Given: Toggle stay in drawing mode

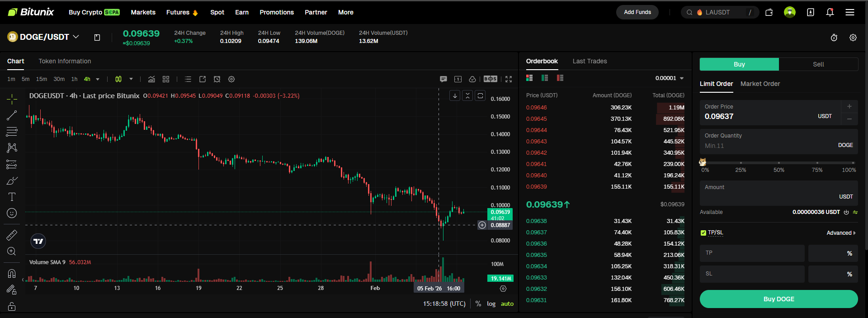Looking at the screenshot, I should point(12,290).
